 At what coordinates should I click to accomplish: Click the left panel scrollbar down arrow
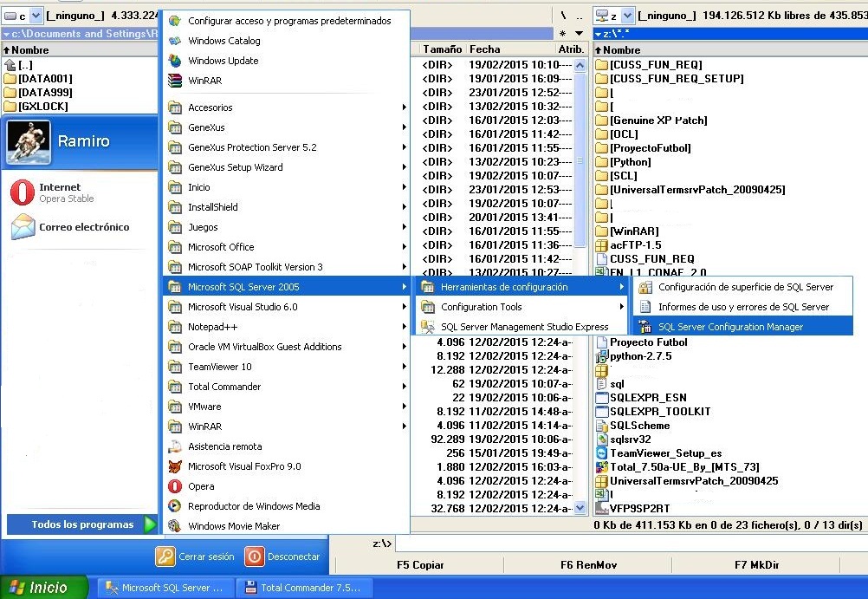pyautogui.click(x=580, y=508)
